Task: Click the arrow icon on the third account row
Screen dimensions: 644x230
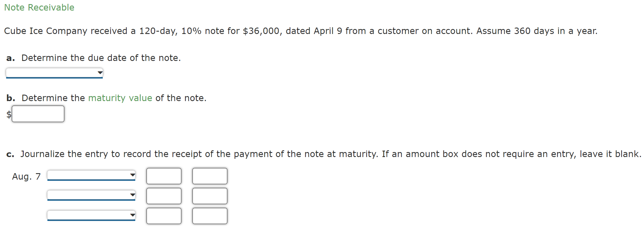Action: click(132, 214)
